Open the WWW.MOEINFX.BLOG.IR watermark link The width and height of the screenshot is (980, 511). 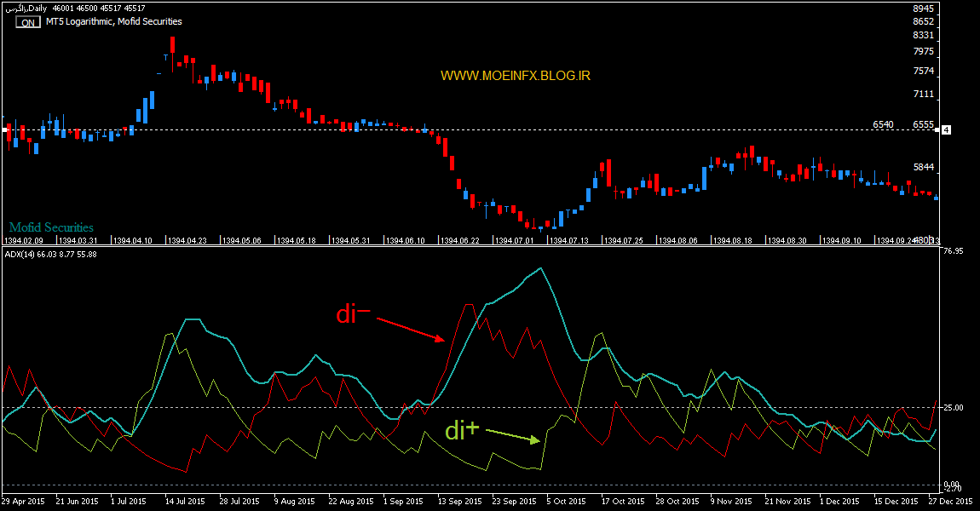516,75
